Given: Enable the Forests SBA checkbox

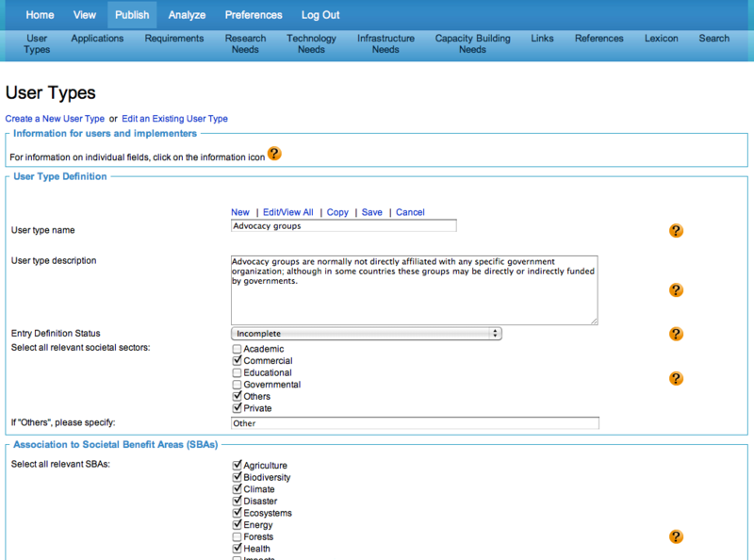Looking at the screenshot, I should [237, 537].
